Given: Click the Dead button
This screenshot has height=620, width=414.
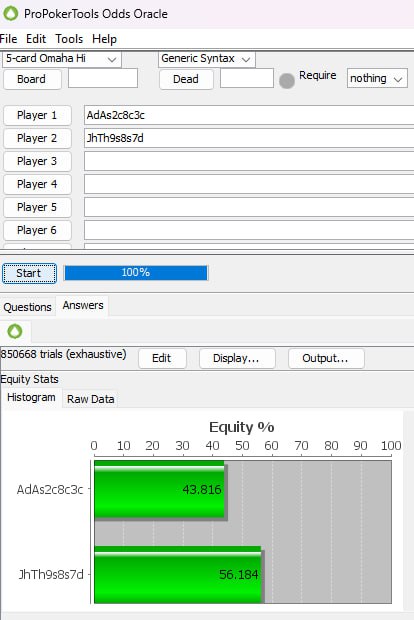Looking at the screenshot, I should 186,79.
